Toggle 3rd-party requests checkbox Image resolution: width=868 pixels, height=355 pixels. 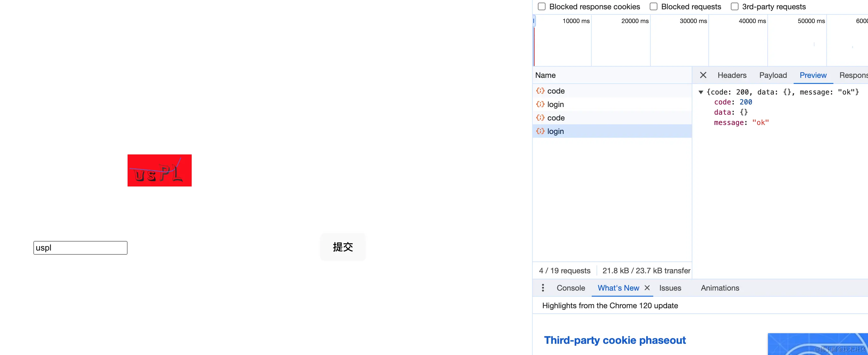734,7
